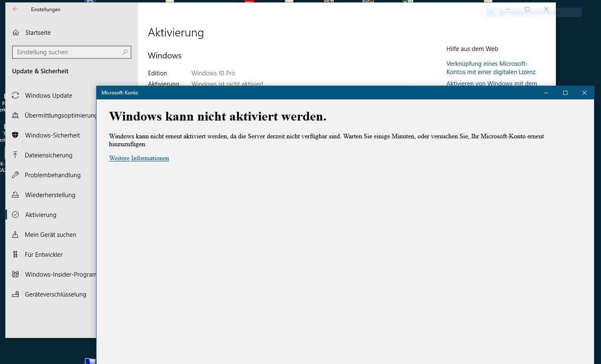Image resolution: width=601 pixels, height=364 pixels.
Task: Open link Aktivieren von Windows mit dem
Action: pyautogui.click(x=492, y=83)
